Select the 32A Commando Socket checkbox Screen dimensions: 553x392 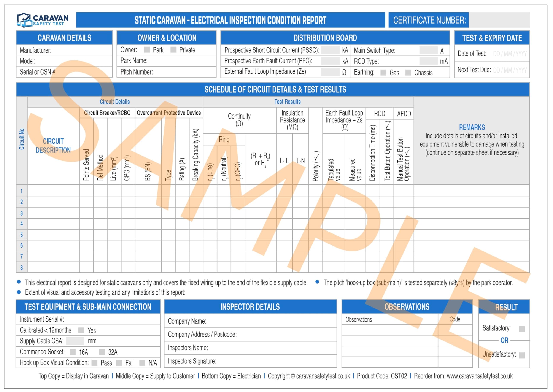click(x=102, y=352)
